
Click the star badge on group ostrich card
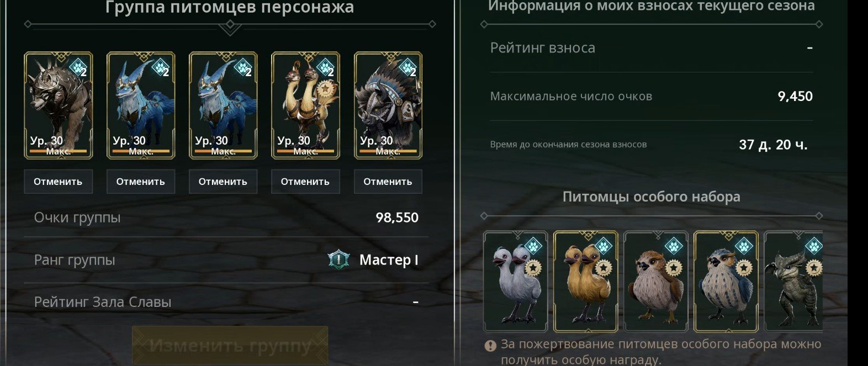pyautogui.click(x=327, y=88)
